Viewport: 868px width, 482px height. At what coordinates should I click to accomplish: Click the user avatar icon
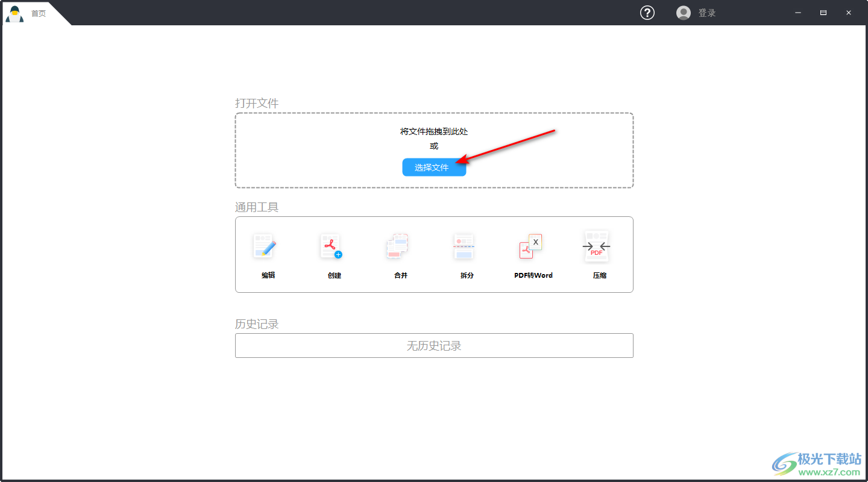(x=684, y=13)
